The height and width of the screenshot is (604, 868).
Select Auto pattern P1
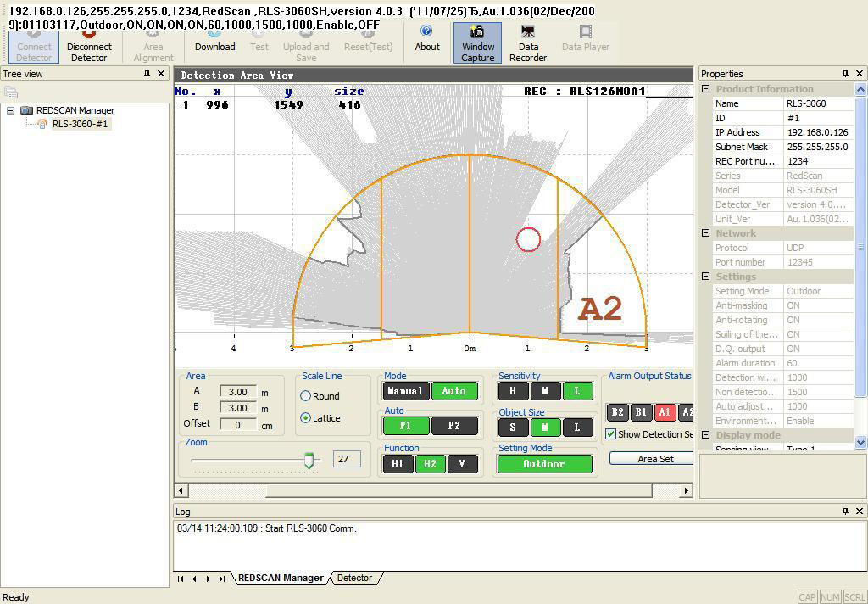point(406,426)
